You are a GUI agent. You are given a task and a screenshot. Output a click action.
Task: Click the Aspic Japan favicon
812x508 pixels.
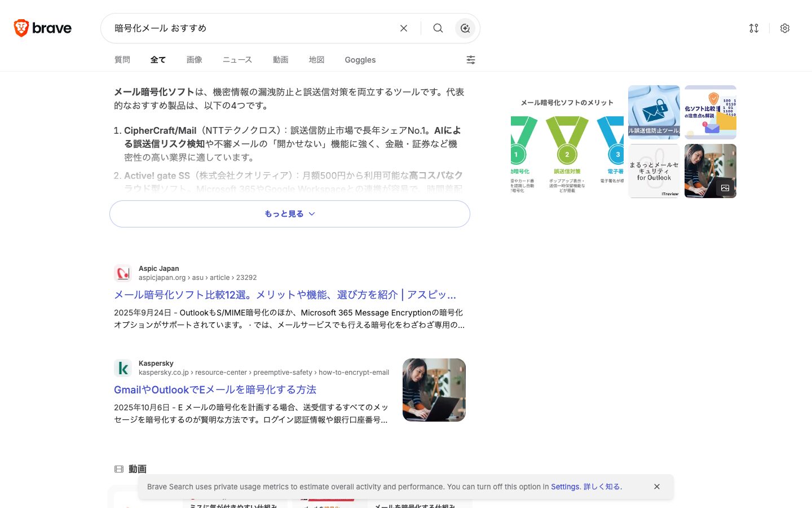[123, 273]
